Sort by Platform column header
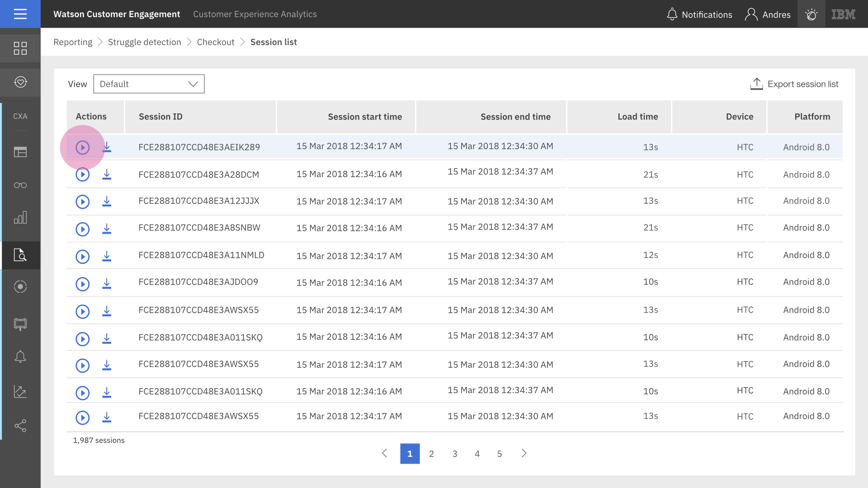 (x=805, y=117)
